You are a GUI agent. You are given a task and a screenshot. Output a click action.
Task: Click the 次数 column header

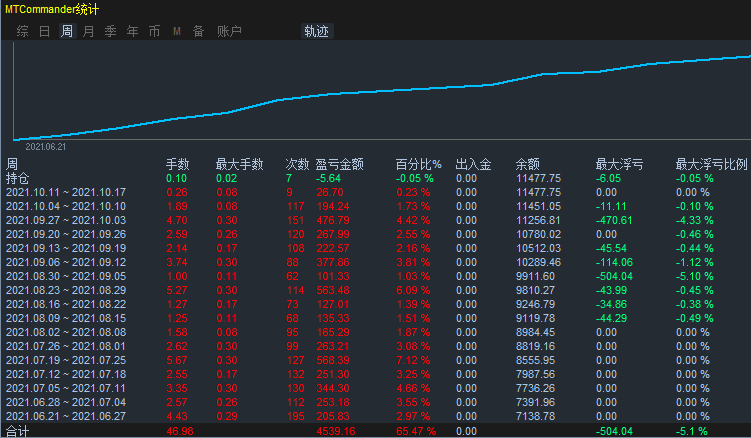tap(297, 164)
